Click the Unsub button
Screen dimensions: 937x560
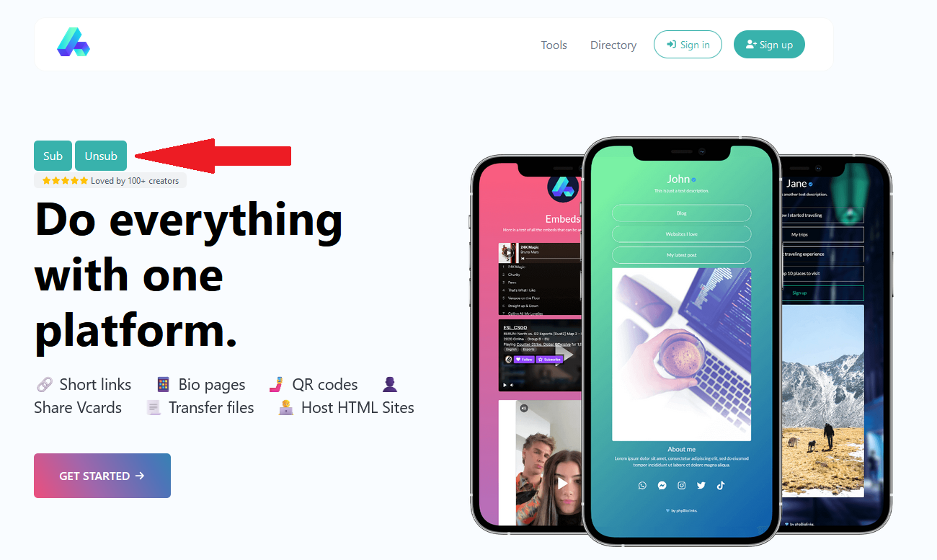coord(101,156)
